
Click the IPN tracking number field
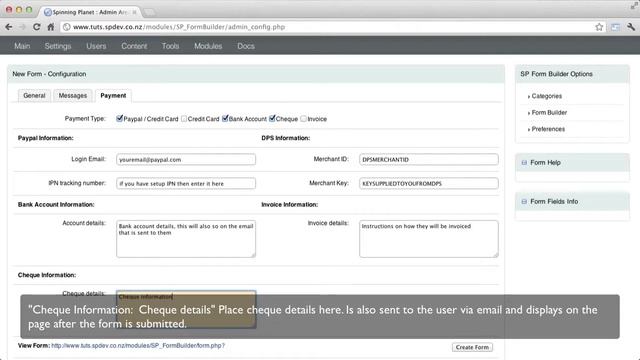point(186,184)
